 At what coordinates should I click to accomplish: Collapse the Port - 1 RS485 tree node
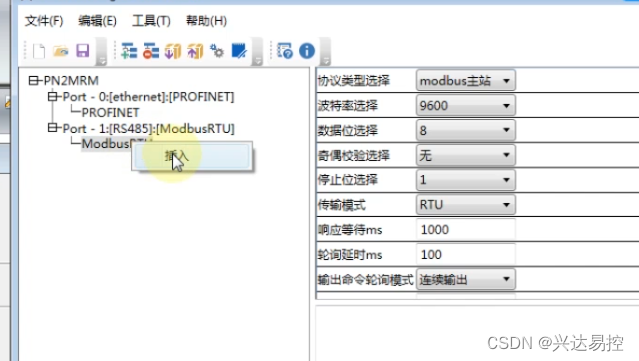(52, 128)
